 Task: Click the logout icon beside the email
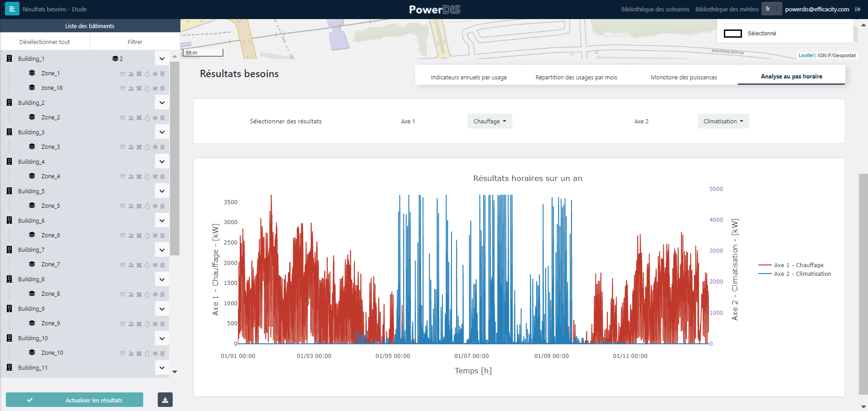(858, 9)
